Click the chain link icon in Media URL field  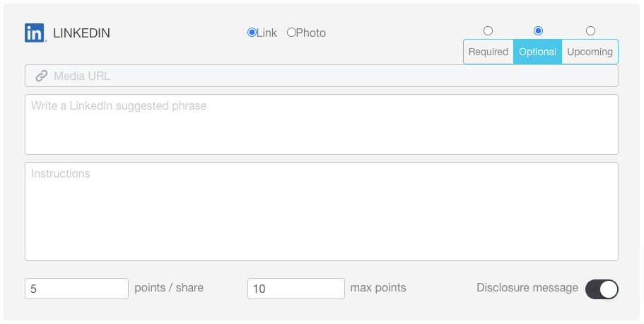[42, 76]
